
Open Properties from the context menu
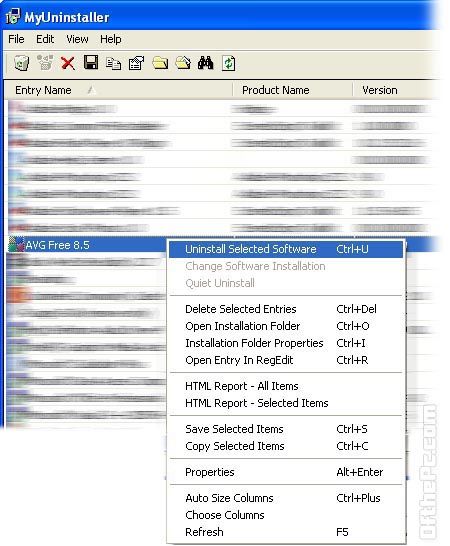[286, 472]
